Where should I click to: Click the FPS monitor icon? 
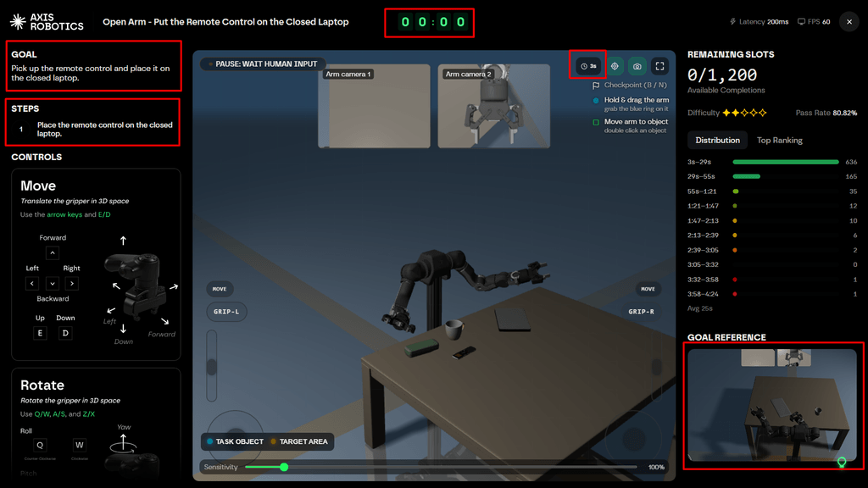click(801, 21)
